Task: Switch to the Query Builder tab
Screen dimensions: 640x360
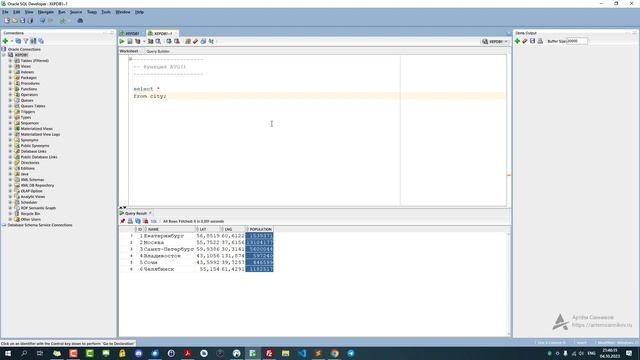Action: 158,51
